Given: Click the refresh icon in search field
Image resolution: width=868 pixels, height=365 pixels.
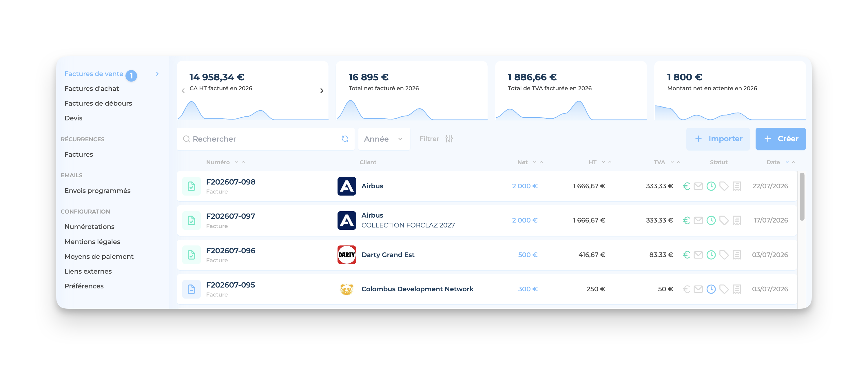Looking at the screenshot, I should (x=345, y=139).
